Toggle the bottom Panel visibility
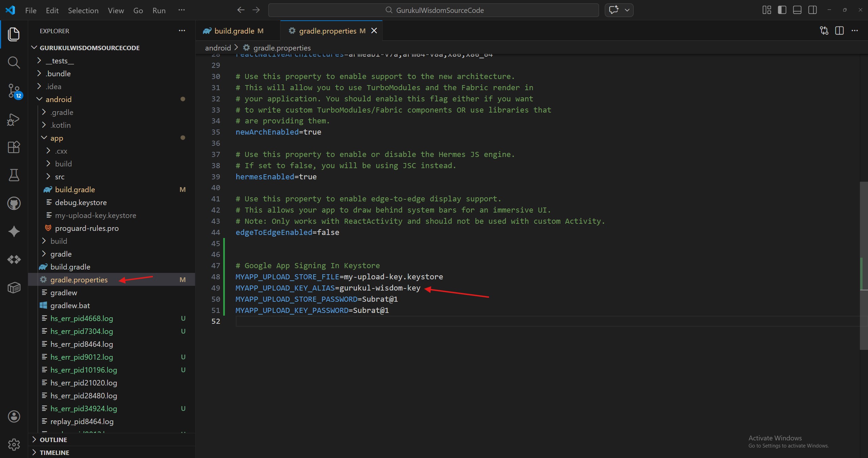This screenshot has width=868, height=458. click(x=797, y=10)
